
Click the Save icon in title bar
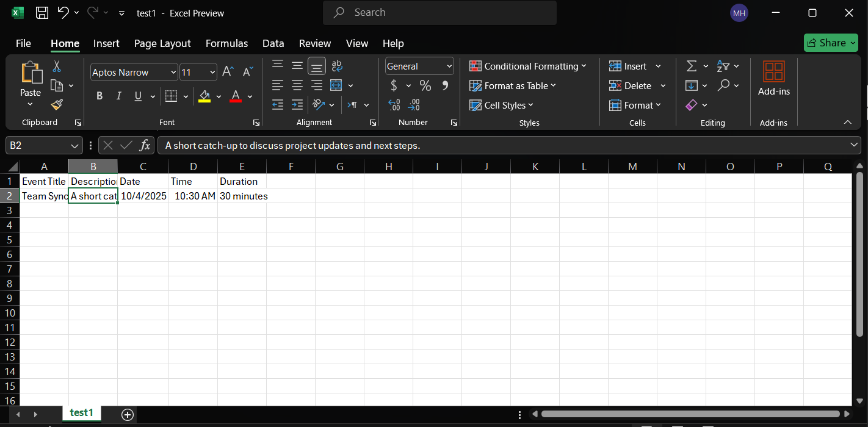[42, 13]
